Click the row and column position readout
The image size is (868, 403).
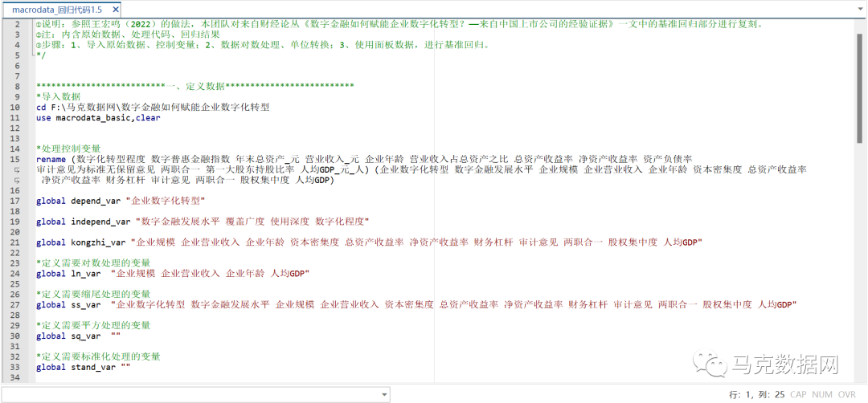point(757,395)
